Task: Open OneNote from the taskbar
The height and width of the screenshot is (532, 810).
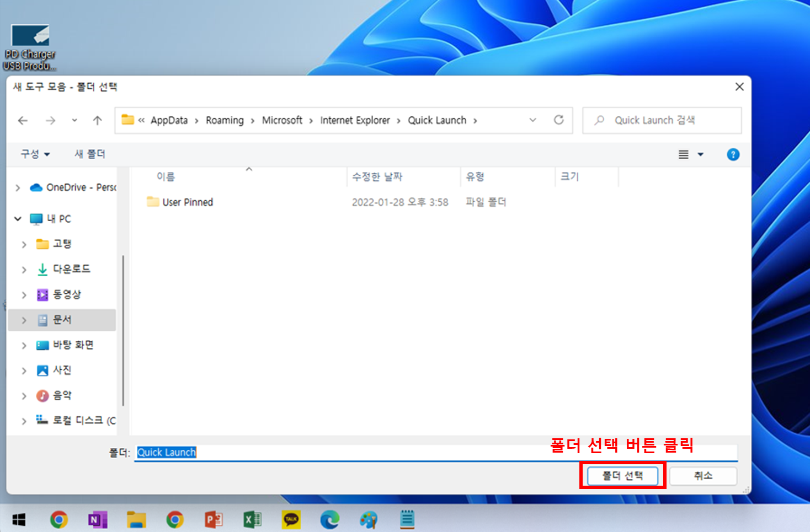Action: (98, 519)
